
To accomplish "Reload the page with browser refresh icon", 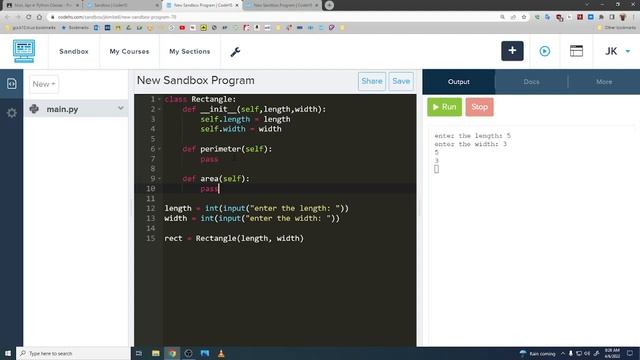I will [x=28, y=17].
